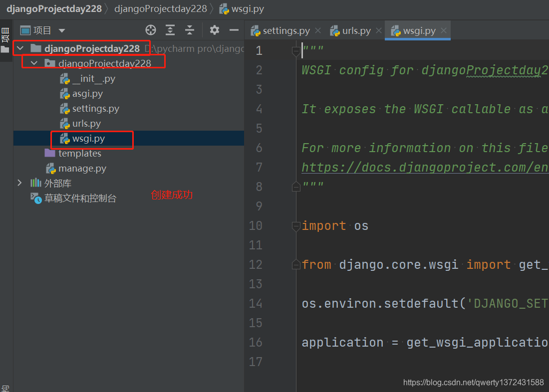Screen dimensions: 549x392
Task: Click line number 9 in gutter
Action: pyautogui.click(x=259, y=206)
